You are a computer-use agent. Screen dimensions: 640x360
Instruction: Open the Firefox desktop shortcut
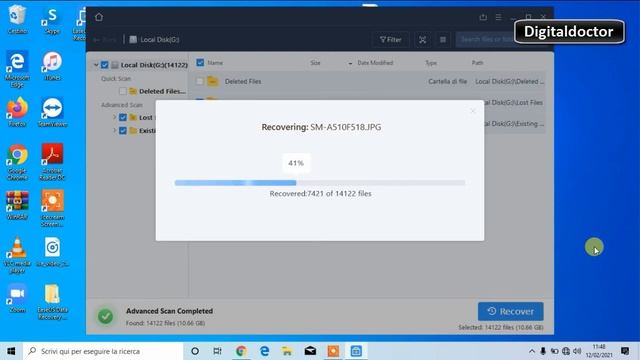coord(17,111)
